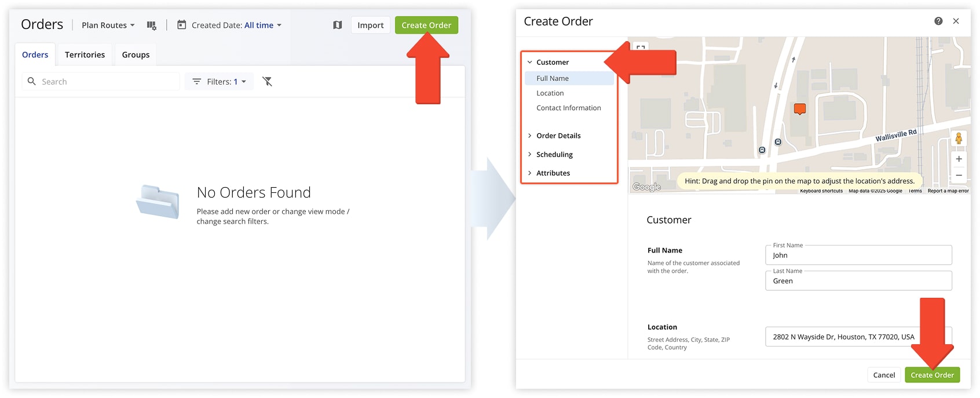Click the No Orders Found heading

(254, 192)
